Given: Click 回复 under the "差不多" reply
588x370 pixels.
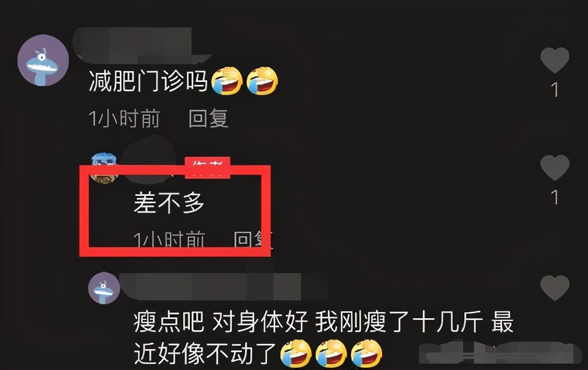Looking at the screenshot, I should [253, 239].
